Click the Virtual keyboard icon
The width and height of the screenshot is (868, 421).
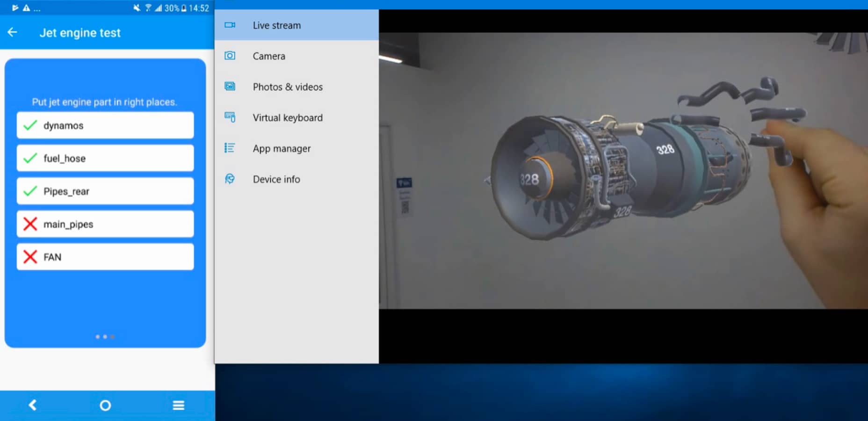[230, 117]
